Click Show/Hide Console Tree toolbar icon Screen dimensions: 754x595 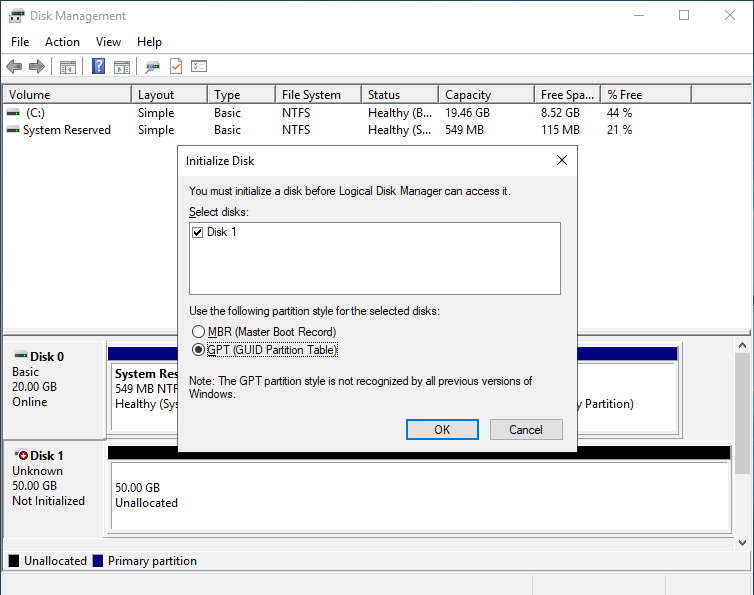[68, 67]
